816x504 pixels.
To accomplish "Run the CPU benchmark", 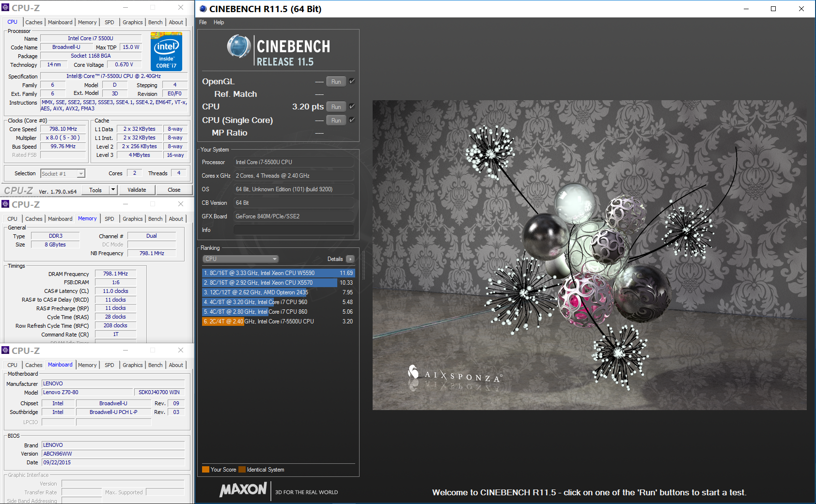I will pyautogui.click(x=336, y=107).
